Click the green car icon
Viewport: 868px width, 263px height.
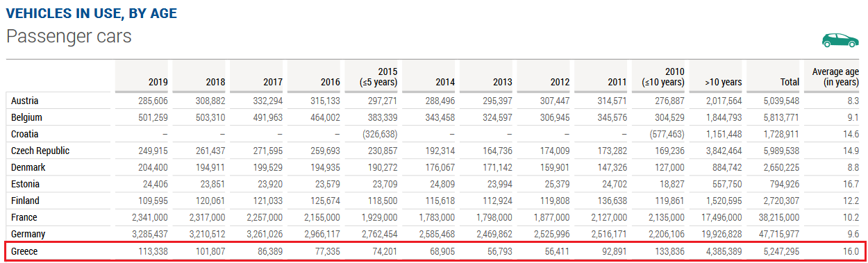pyautogui.click(x=840, y=40)
